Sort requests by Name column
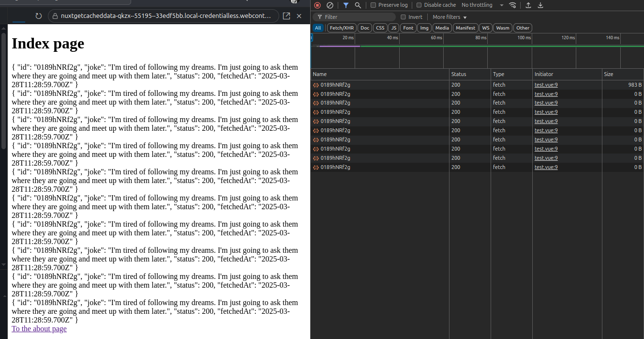This screenshot has height=339, width=644. [x=380, y=74]
